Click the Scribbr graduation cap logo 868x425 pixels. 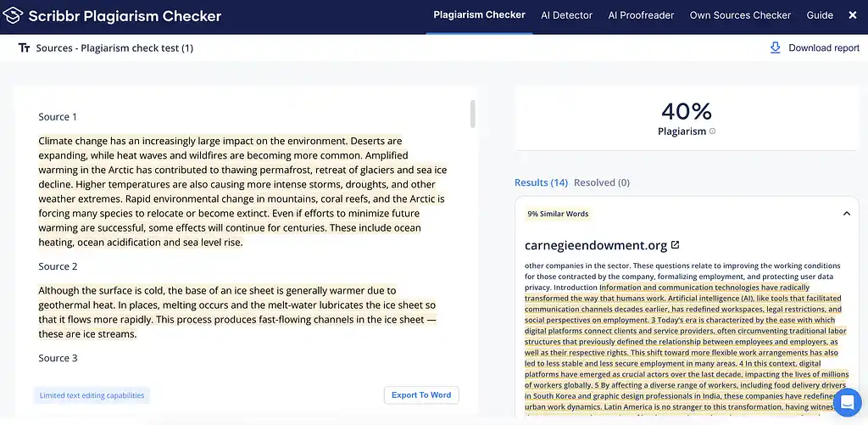click(14, 15)
